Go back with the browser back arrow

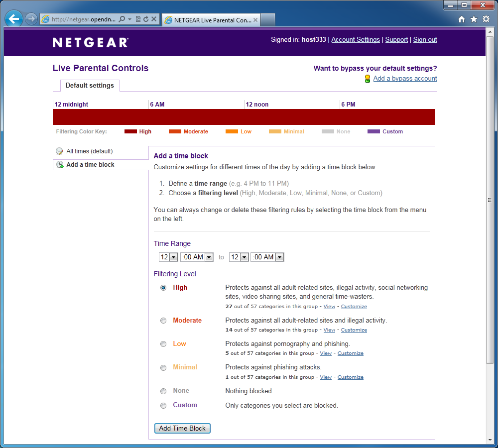(13, 19)
